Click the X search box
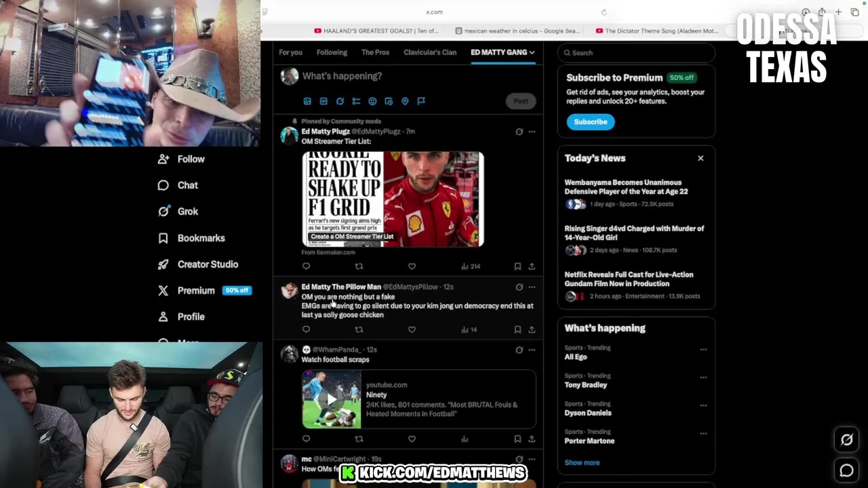This screenshot has width=868, height=488. click(636, 52)
